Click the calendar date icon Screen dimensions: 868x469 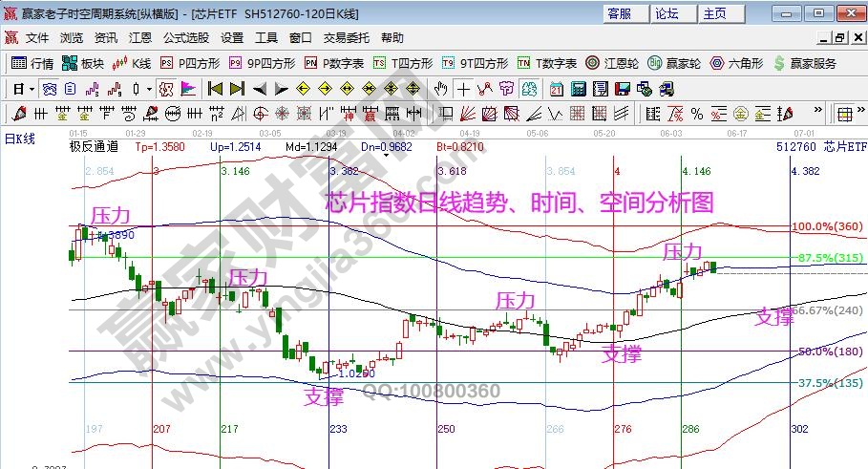click(556, 89)
